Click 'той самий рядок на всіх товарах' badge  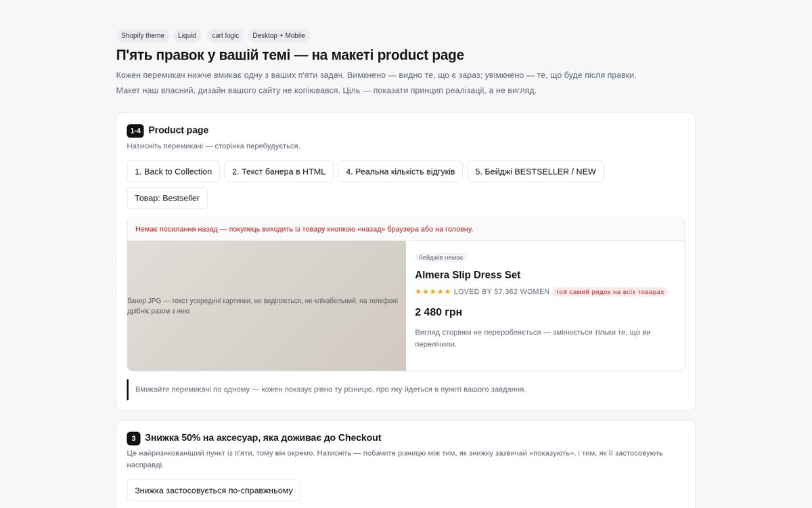610,292
